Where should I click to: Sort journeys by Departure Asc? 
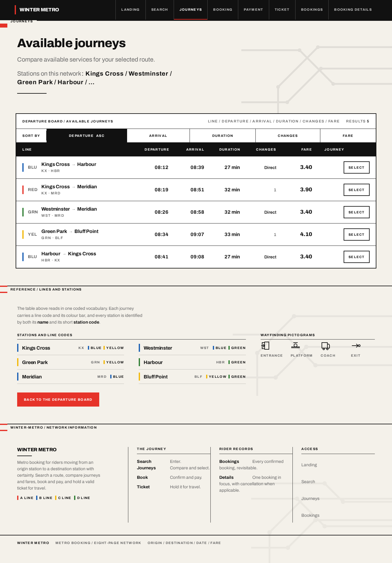87,136
